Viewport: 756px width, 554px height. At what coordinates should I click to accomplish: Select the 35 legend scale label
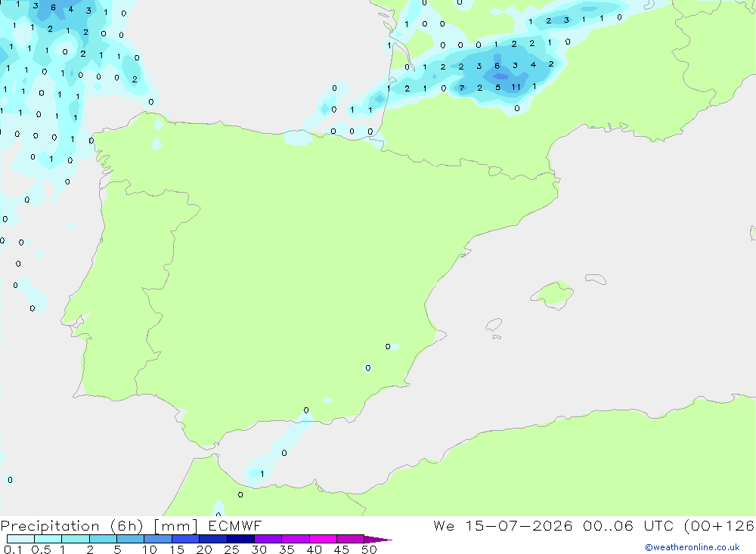tap(287, 549)
